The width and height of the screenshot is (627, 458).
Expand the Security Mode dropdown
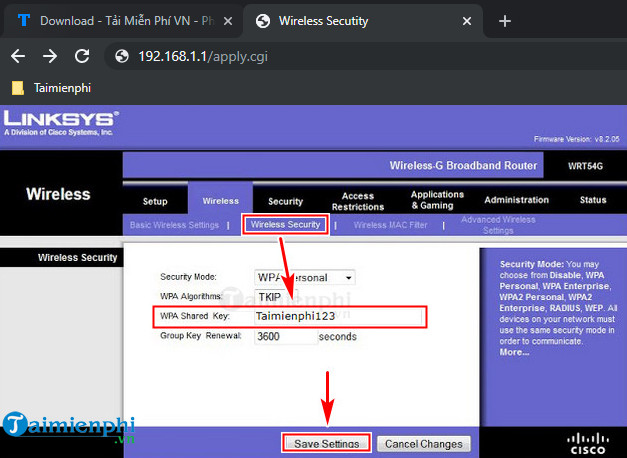tap(305, 277)
